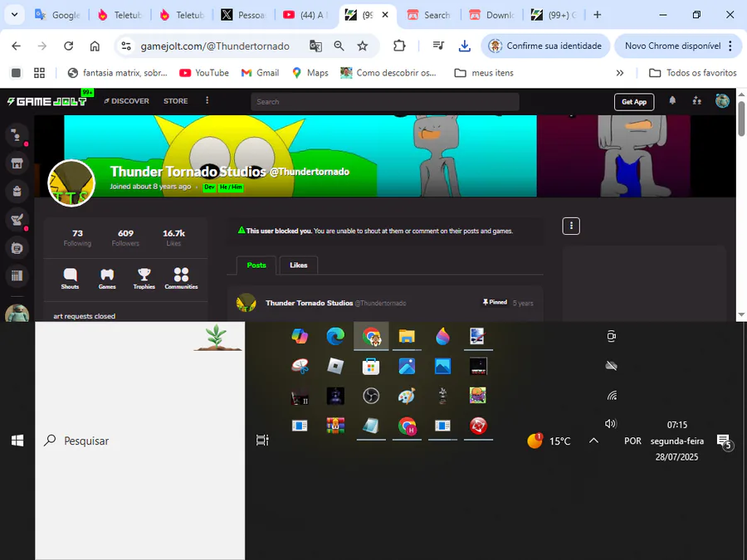747x560 pixels.
Task: Open the backpack icon in Game Jolt sidebar
Action: (17, 192)
